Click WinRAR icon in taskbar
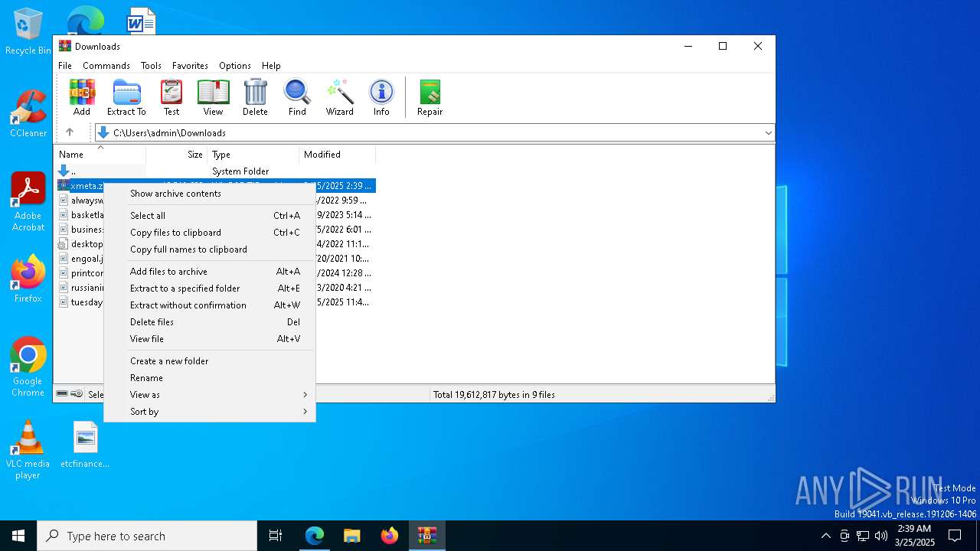Viewport: 980px width, 551px height. (427, 536)
